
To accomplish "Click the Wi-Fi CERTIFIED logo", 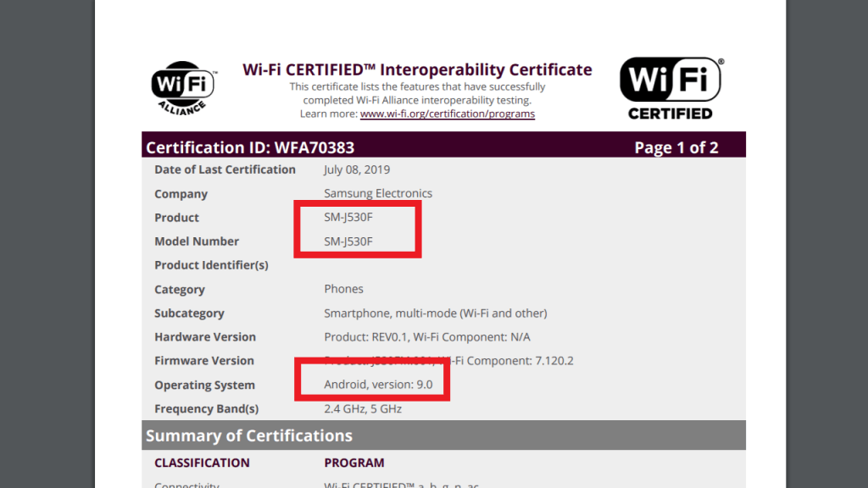I will [x=671, y=88].
